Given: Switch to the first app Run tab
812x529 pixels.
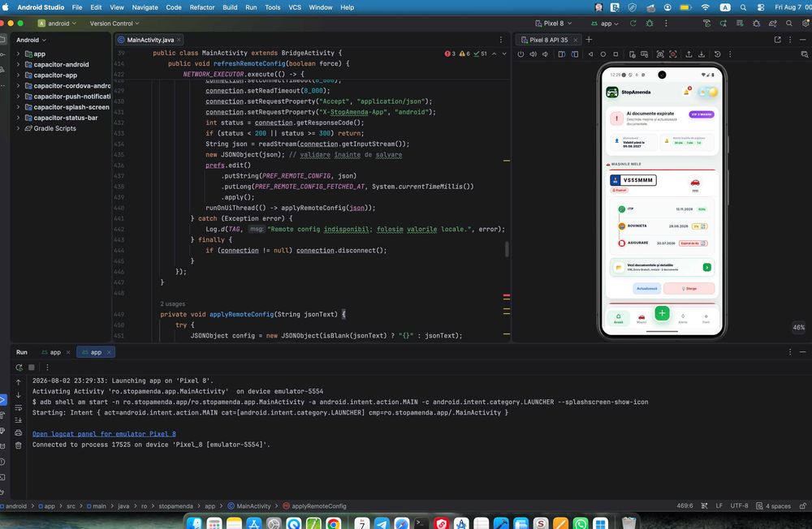Looking at the screenshot, I should 55,352.
